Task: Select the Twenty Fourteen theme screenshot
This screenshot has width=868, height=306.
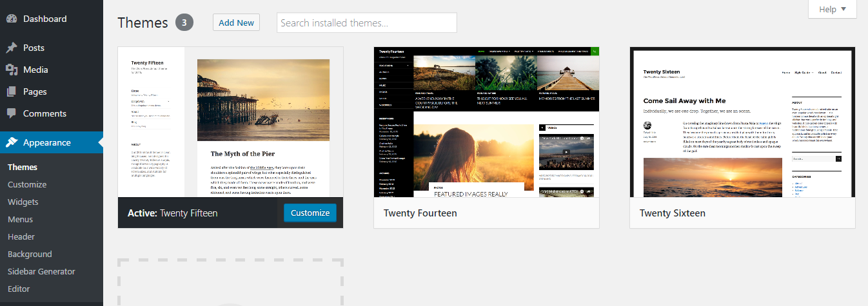Action: tap(486, 122)
